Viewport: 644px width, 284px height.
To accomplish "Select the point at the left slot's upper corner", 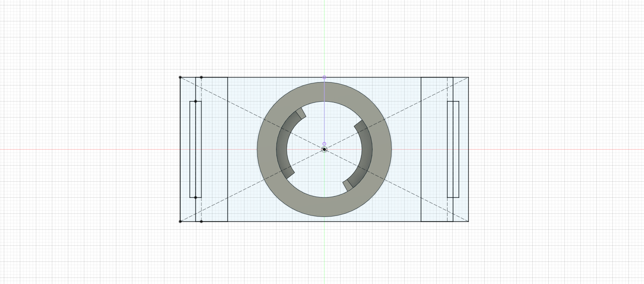I will tap(196, 101).
